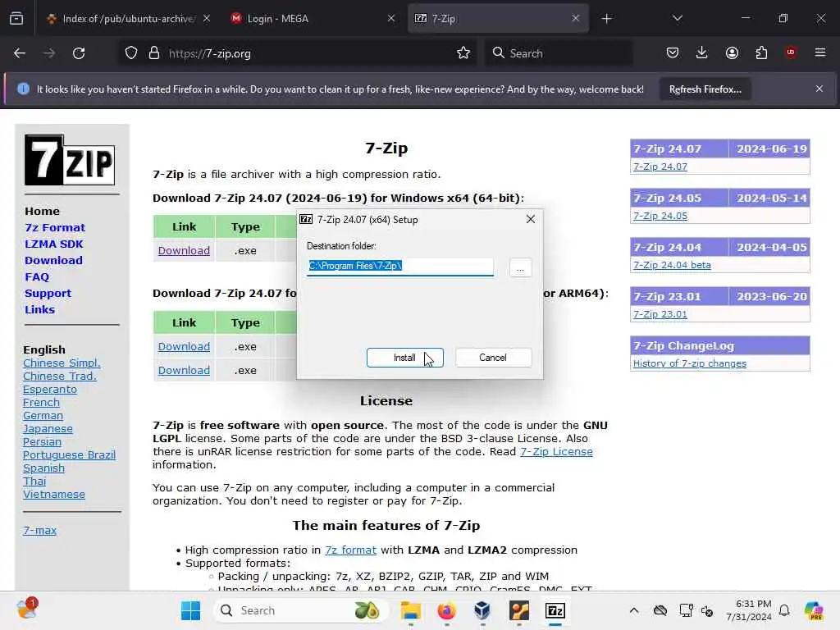Open the 7z Format sidebar link
This screenshot has width=840, height=630.
point(55,228)
